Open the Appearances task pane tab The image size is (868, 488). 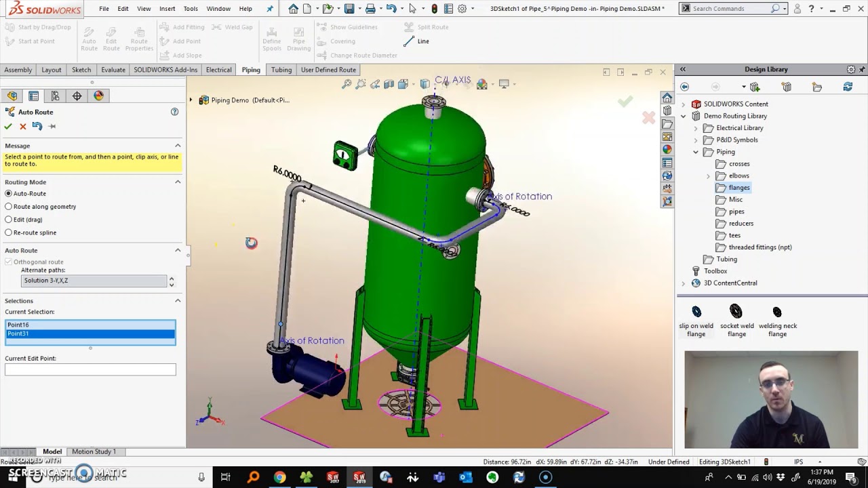pos(667,150)
